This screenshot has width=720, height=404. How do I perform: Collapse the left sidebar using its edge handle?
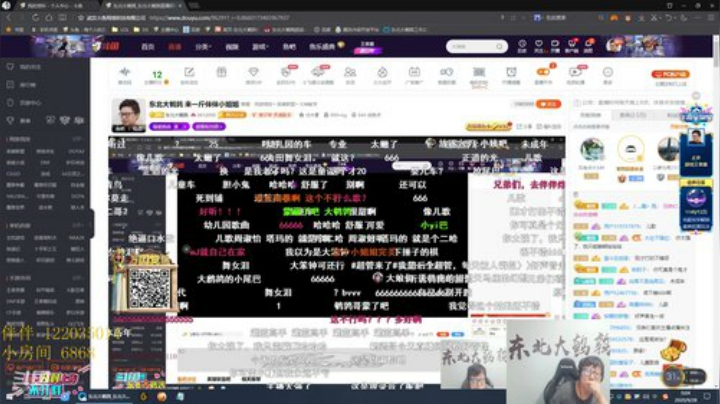coord(92,224)
